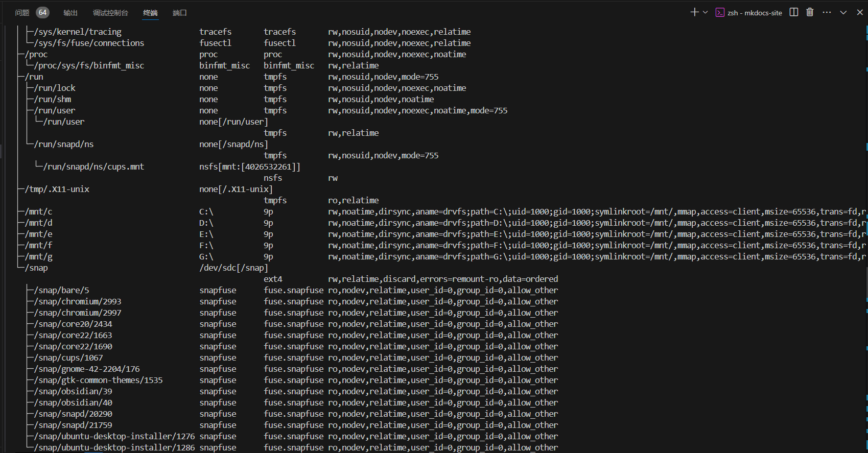
Task: Click the /dev/sdc[/snap] source text
Action: click(x=233, y=268)
